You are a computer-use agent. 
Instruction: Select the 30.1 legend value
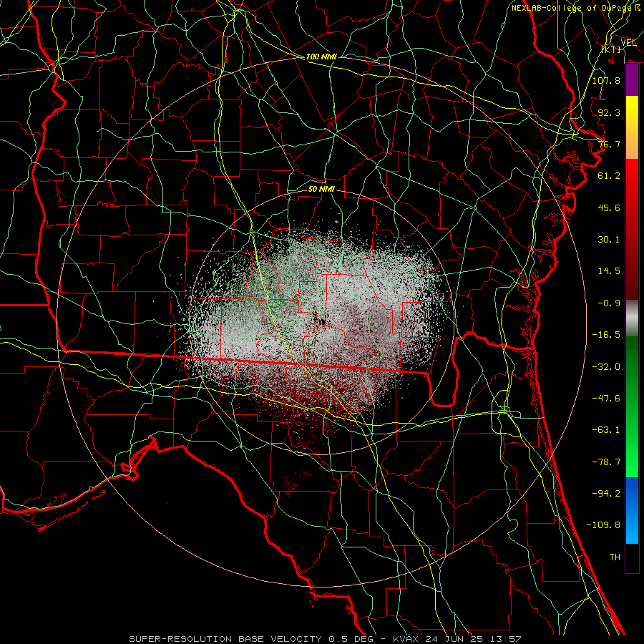click(609, 240)
